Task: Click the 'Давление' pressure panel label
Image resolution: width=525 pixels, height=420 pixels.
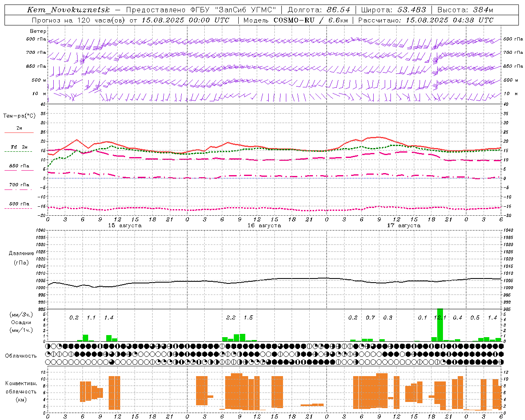Action: point(21,253)
